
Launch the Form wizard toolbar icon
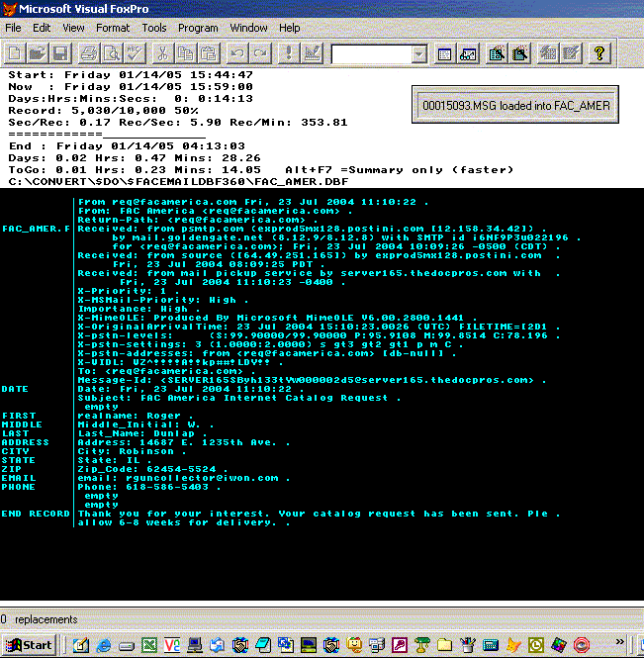click(x=497, y=53)
